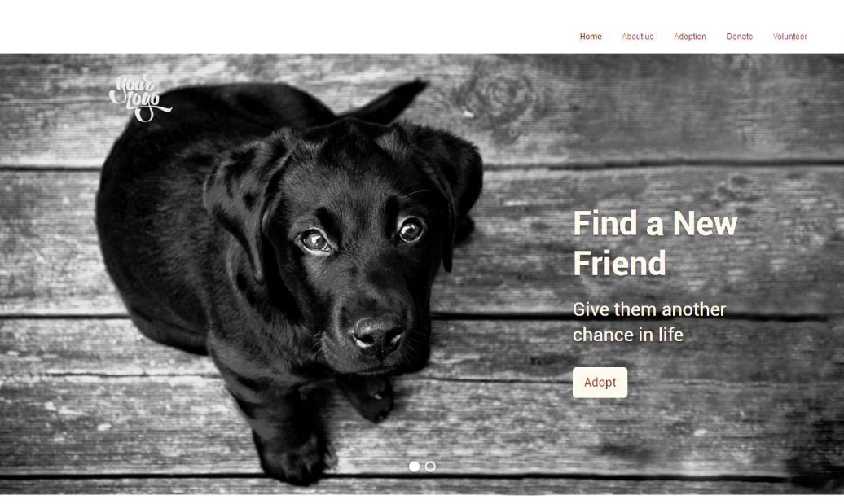This screenshot has height=504, width=844.
Task: Click the word 'Friend' in the headline
Action: [x=619, y=263]
